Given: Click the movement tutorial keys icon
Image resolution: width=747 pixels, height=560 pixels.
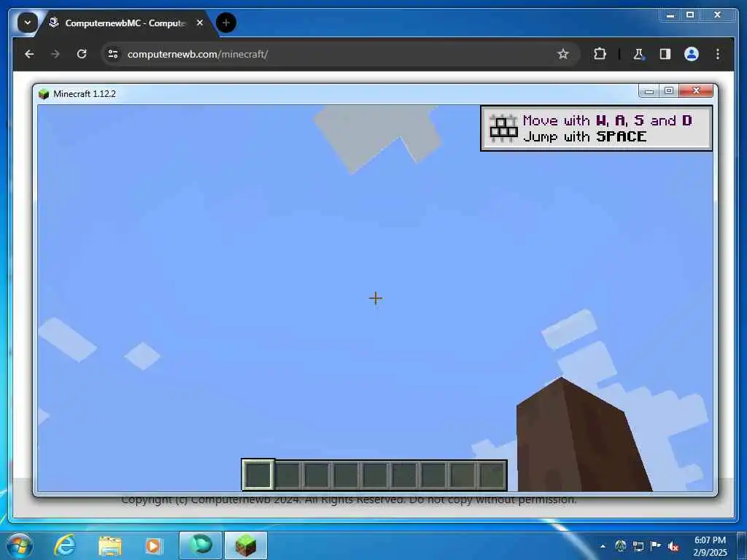Looking at the screenshot, I should coord(503,128).
